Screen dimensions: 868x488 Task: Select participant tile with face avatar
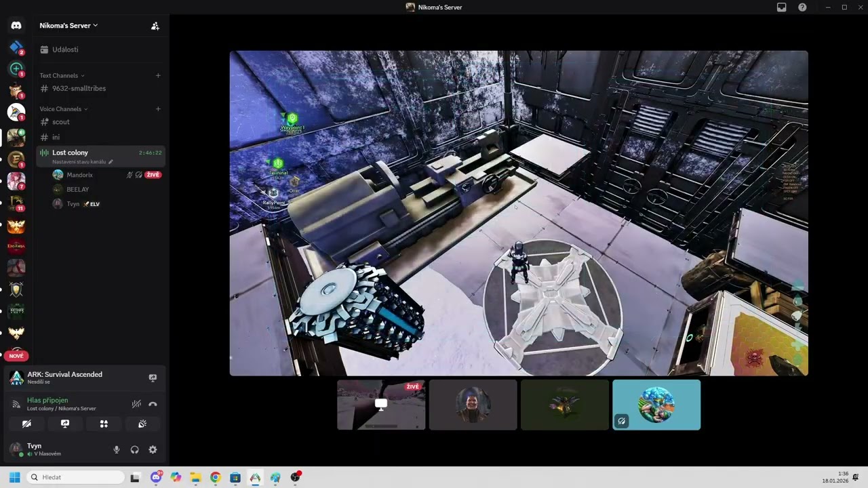(473, 405)
